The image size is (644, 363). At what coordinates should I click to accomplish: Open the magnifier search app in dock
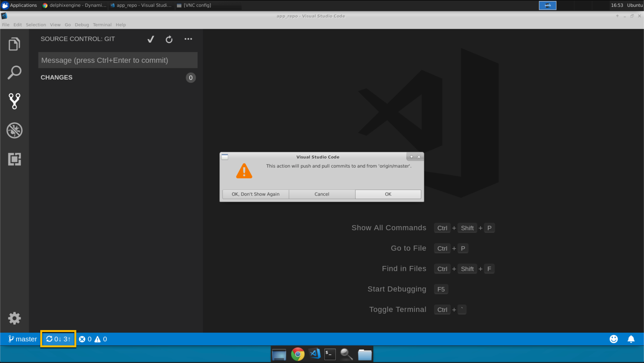pyautogui.click(x=347, y=354)
